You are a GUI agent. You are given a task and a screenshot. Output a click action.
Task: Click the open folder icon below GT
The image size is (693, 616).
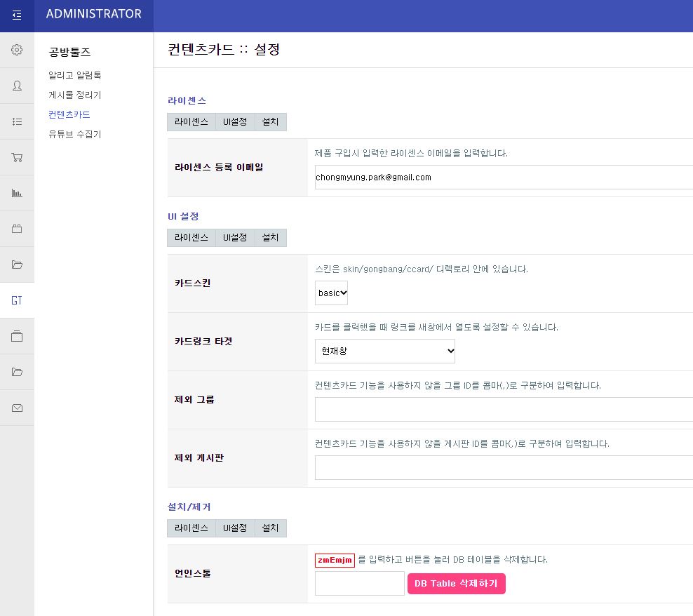click(17, 371)
